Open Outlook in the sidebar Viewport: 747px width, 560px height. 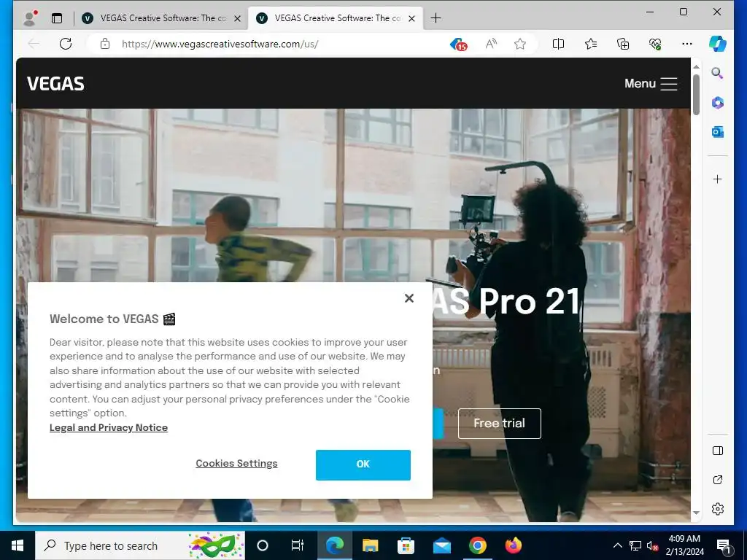click(718, 132)
